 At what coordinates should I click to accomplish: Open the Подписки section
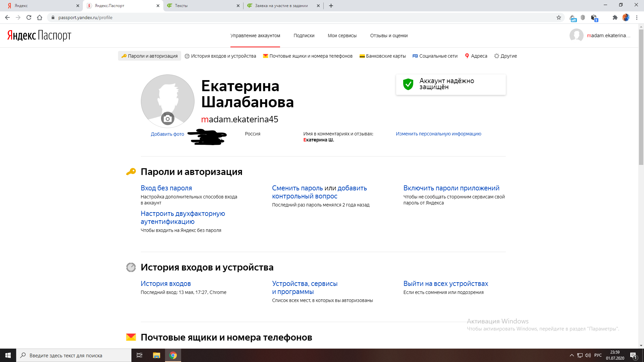[x=304, y=36]
